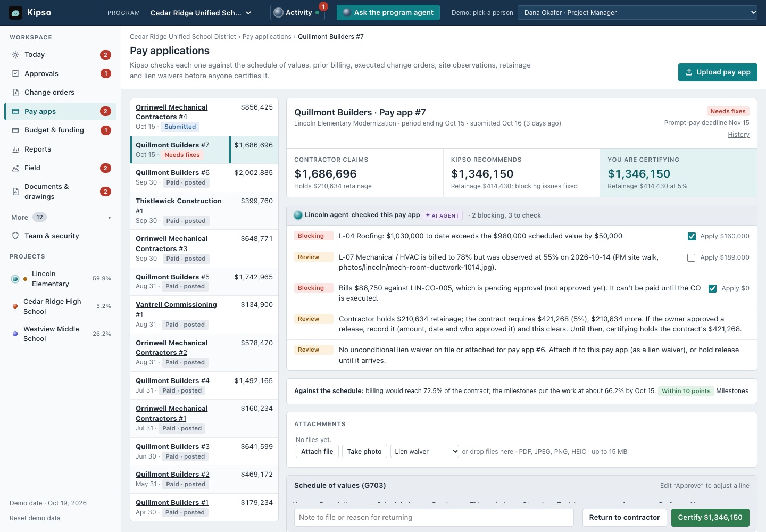766x532 pixels.
Task: Click the Take photo button
Action: pos(364,452)
